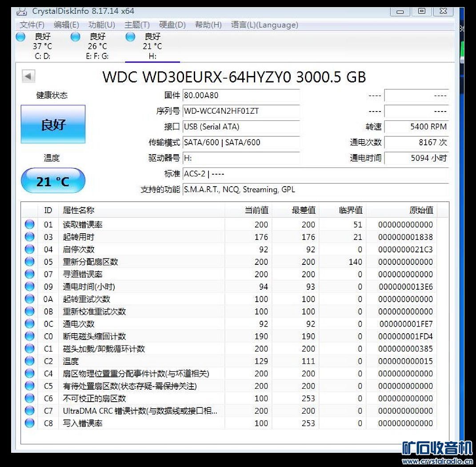Click the 临界值 column header

point(342,210)
